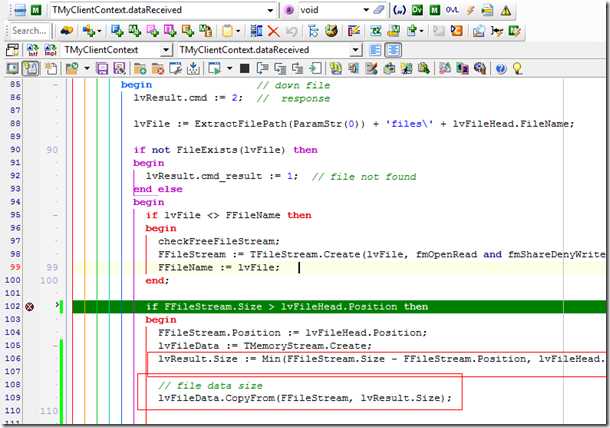The height and width of the screenshot is (428, 610).
Task: Click the (ω) parameters icon
Action: click(x=399, y=10)
